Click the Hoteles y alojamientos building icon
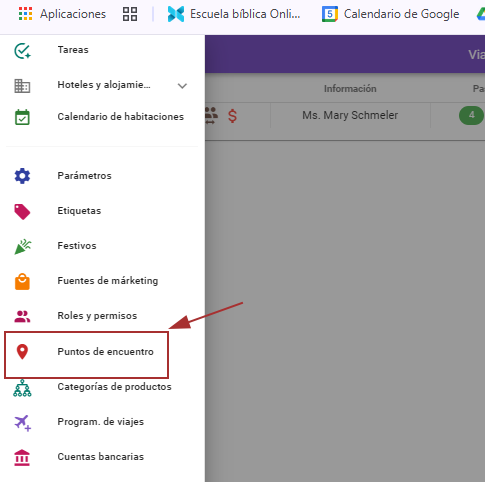This screenshot has height=482, width=485. 22,86
